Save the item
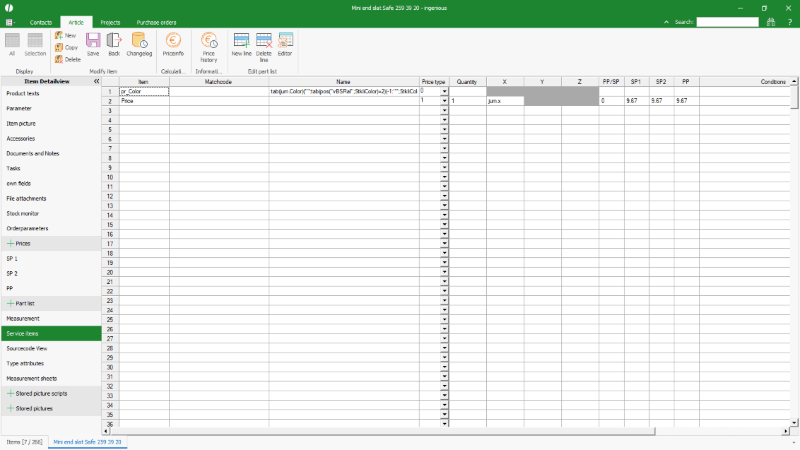The image size is (800, 450). (x=93, y=44)
